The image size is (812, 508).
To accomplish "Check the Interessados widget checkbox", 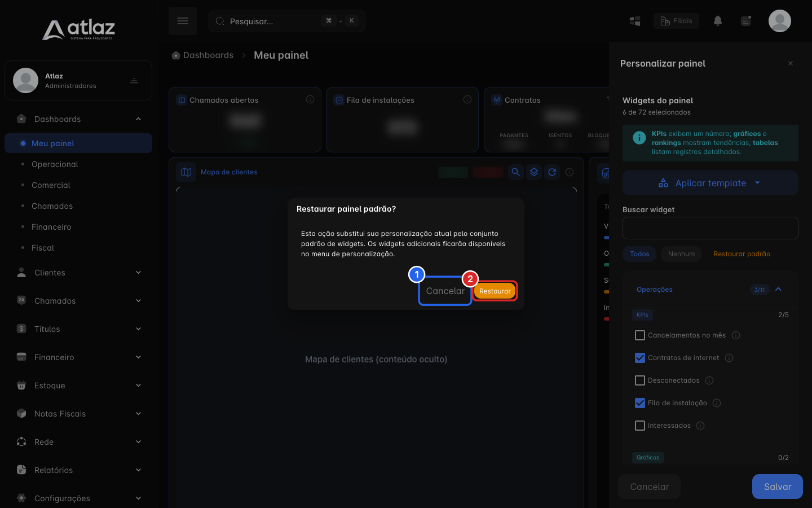I will [640, 426].
